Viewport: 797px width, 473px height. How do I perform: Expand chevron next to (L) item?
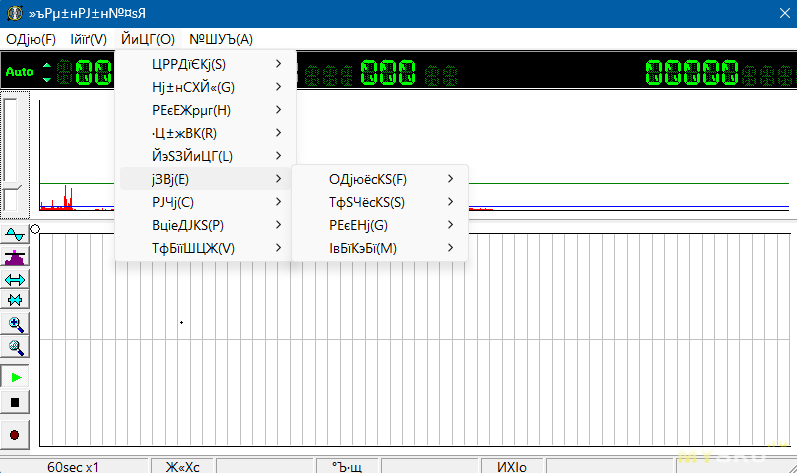pos(279,155)
